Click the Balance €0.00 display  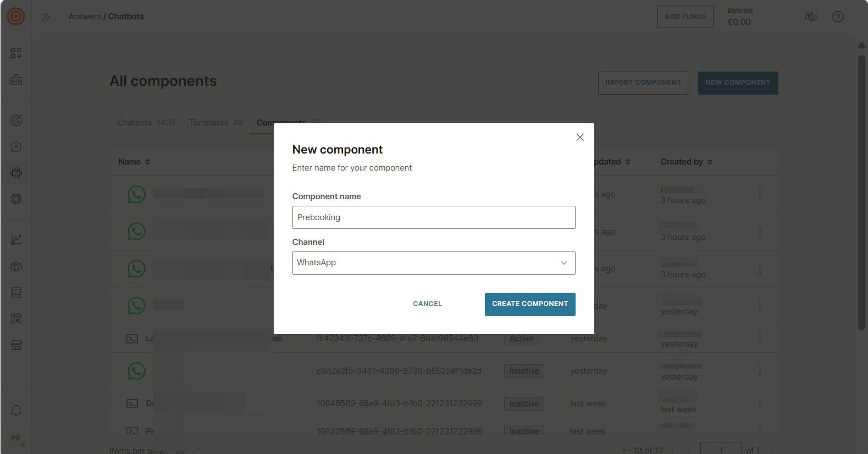coord(740,17)
